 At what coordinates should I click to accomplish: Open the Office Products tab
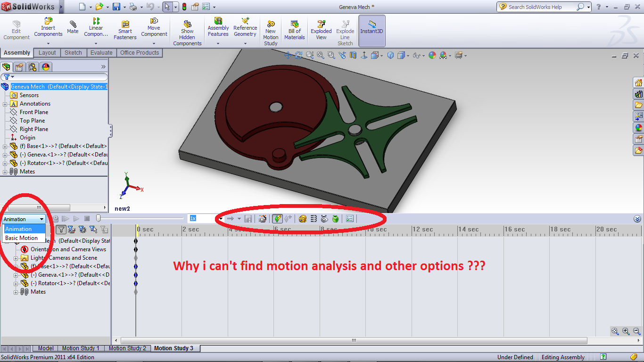(x=140, y=53)
